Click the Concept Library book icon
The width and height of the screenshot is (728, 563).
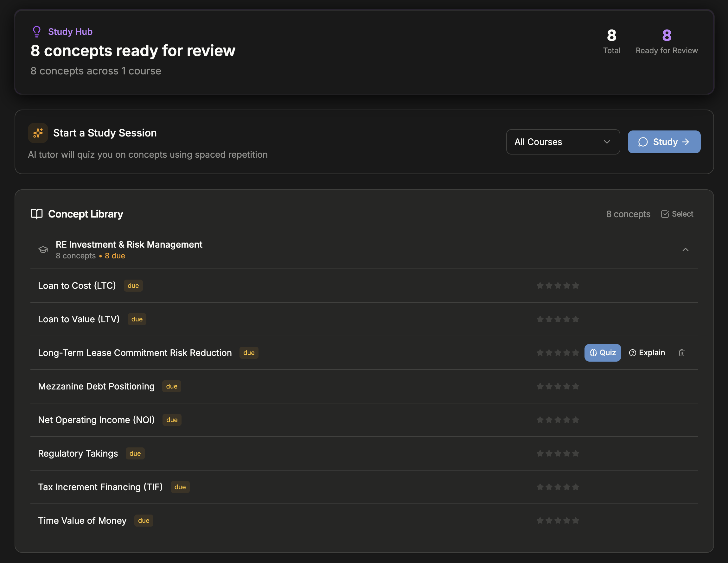(37, 214)
